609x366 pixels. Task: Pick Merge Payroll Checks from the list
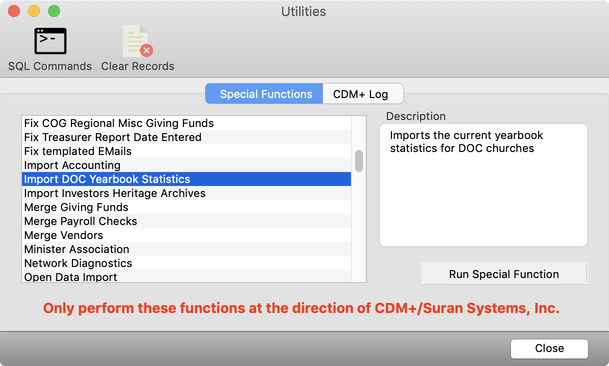(186, 221)
